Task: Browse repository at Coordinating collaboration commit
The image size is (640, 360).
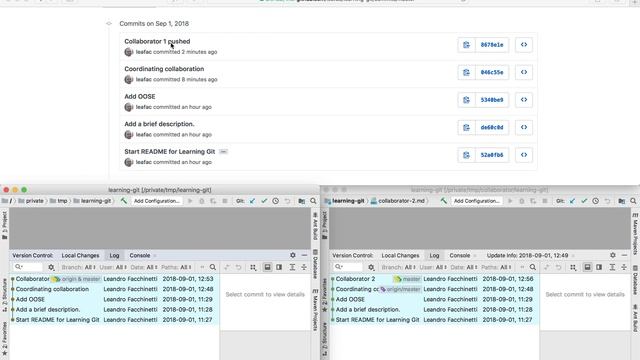Action: pos(524,72)
